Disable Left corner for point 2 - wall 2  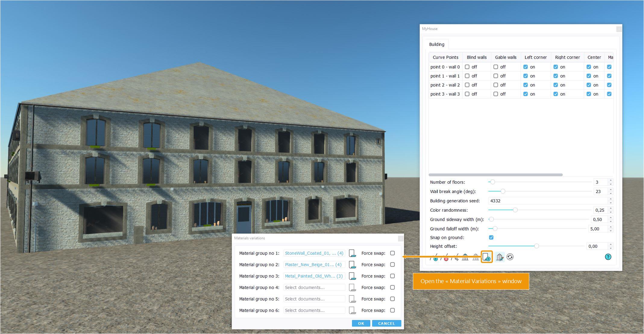point(526,85)
